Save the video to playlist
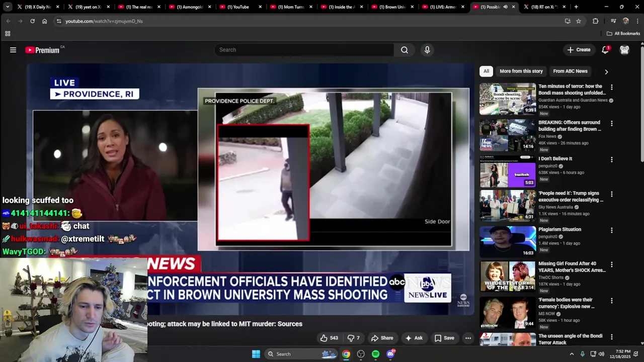The height and width of the screenshot is (362, 644). tap(444, 338)
